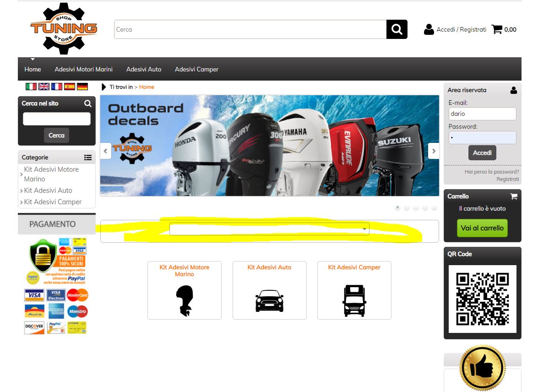Screen dimensions: 538x392
Task: Click the main Cerca search field
Action: pos(250,29)
